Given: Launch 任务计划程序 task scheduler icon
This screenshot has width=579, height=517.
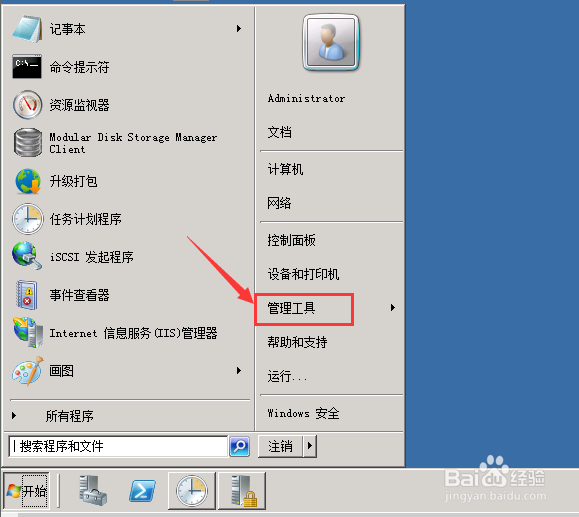Looking at the screenshot, I should [x=27, y=219].
